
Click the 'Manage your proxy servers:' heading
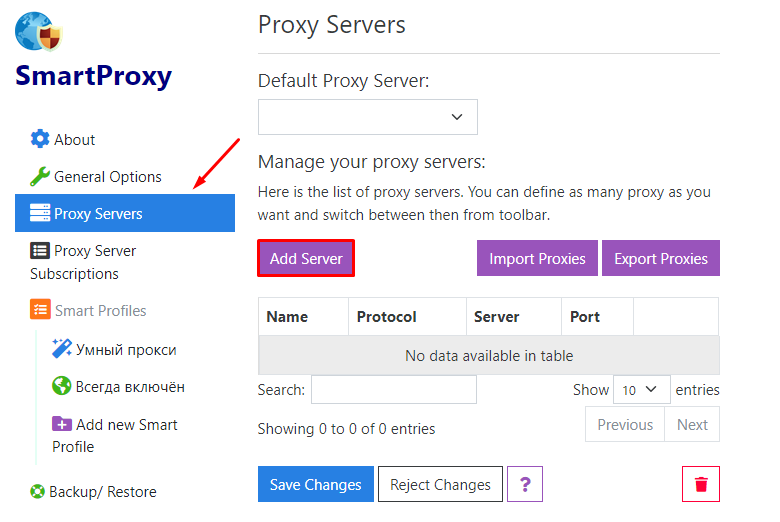click(x=372, y=162)
